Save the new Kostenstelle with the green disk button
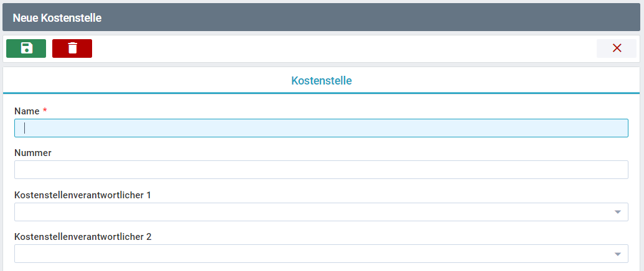Viewport: 644px width, 271px height. [x=26, y=48]
